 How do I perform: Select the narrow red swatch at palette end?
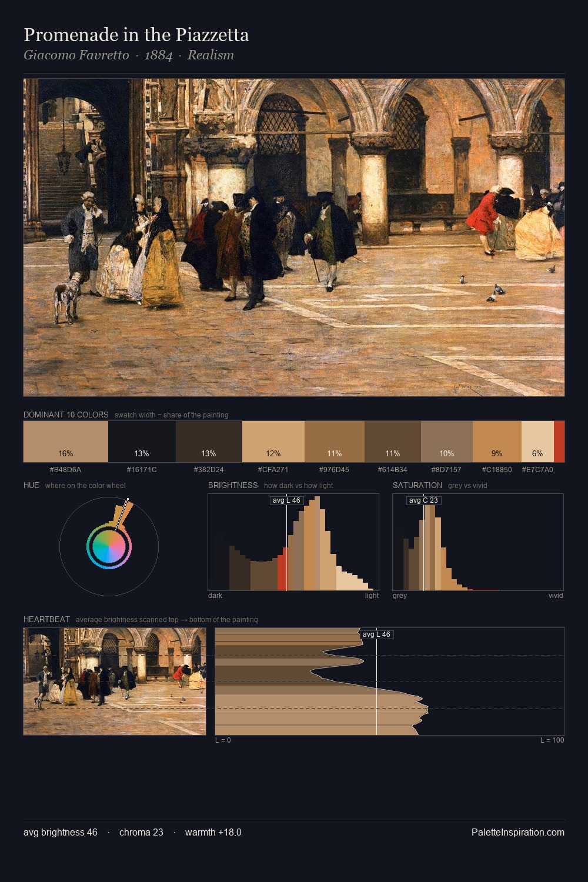tap(559, 442)
